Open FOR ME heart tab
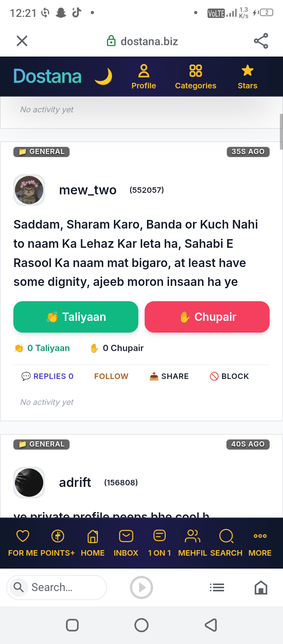 (23, 543)
